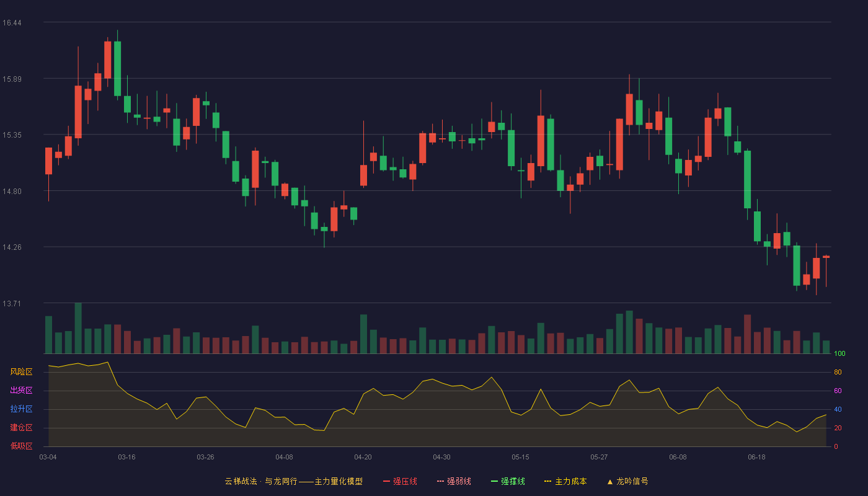Screen dimensions: 868x496
Task: Click the 04-30 date label
Action: click(441, 457)
